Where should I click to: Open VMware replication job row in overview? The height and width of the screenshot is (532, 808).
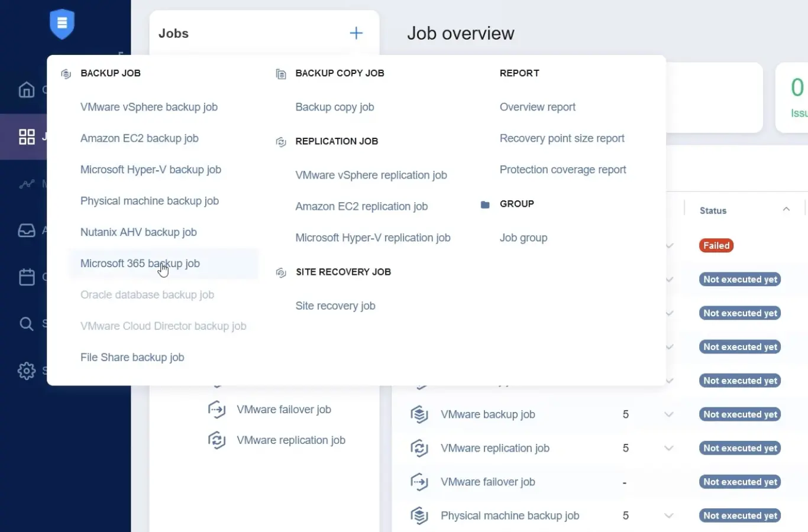tap(495, 449)
